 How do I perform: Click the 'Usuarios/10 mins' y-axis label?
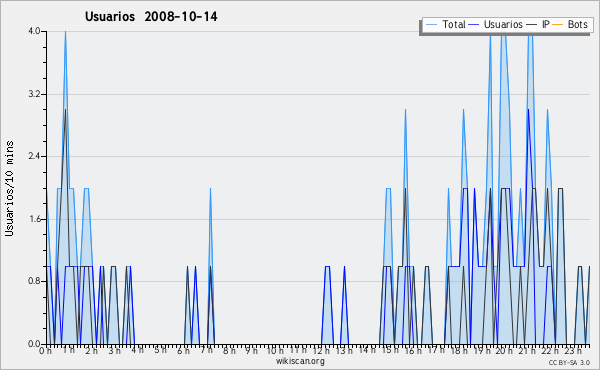[9, 188]
